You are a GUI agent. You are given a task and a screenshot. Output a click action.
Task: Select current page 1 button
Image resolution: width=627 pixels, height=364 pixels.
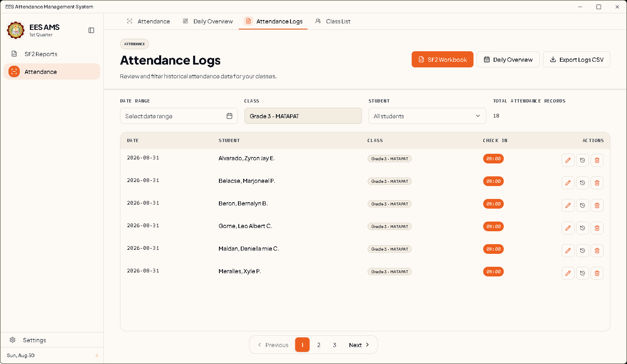point(302,345)
